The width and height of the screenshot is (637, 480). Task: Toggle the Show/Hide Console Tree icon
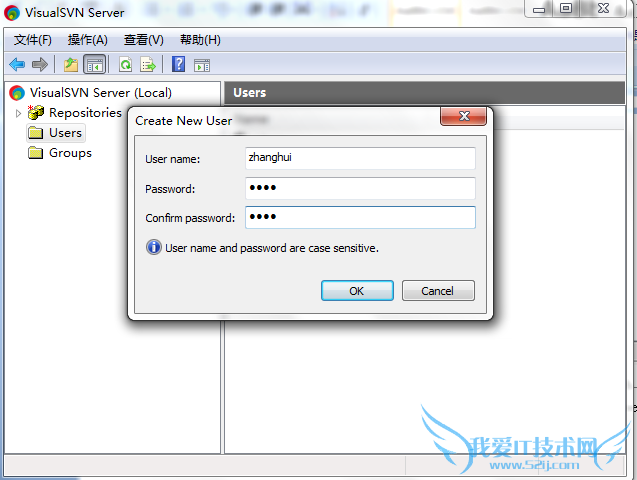pyautogui.click(x=95, y=64)
